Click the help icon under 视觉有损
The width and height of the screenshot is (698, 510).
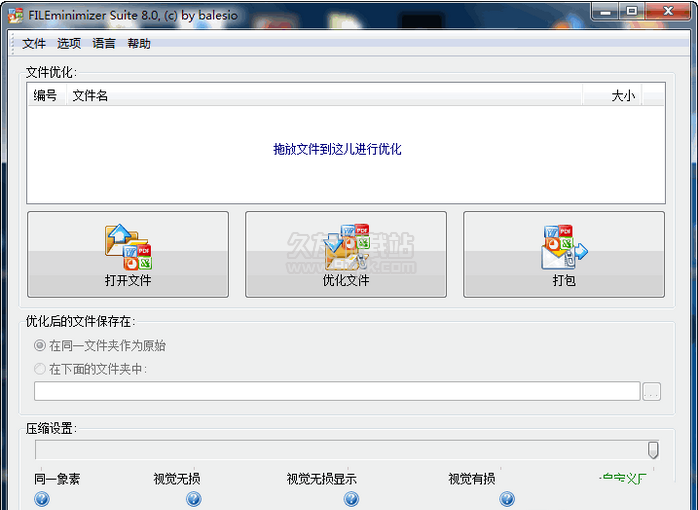tap(507, 499)
